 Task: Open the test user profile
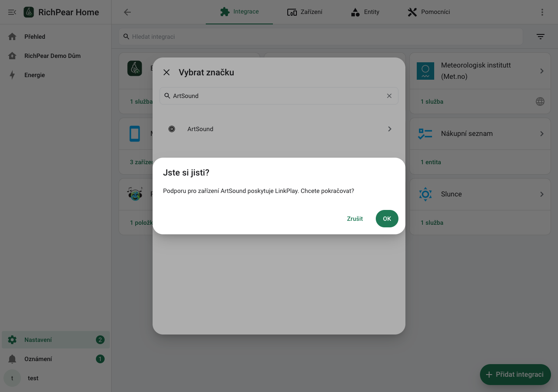56,378
